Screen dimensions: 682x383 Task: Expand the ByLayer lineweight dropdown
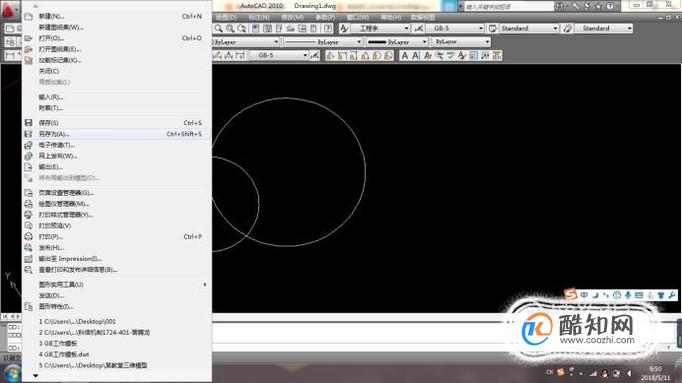[397, 42]
